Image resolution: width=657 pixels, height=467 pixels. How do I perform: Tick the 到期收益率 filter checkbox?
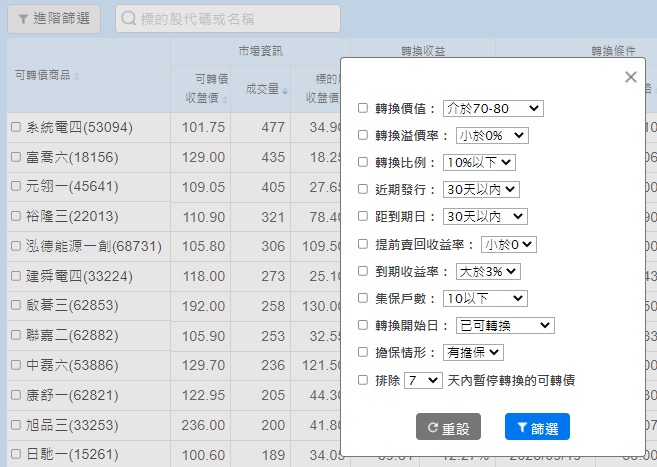pos(364,271)
